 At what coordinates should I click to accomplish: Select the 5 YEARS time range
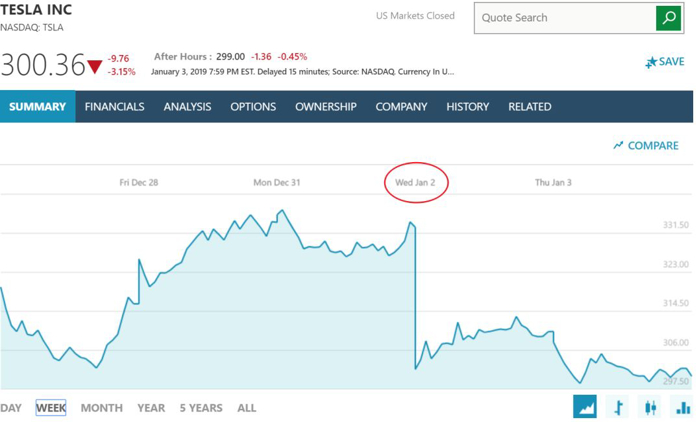point(201,408)
